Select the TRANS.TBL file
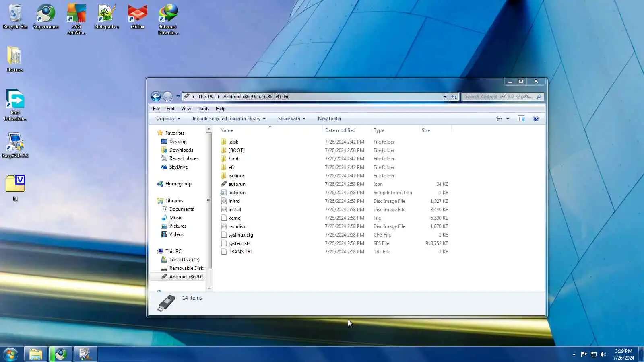 pos(241,252)
